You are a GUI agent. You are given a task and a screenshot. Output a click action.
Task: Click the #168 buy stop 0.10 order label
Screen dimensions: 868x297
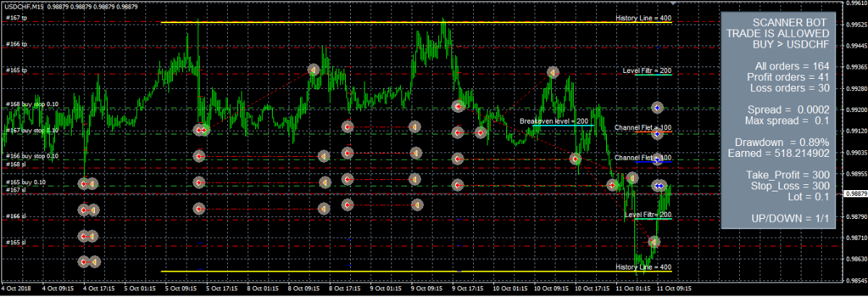(31, 104)
